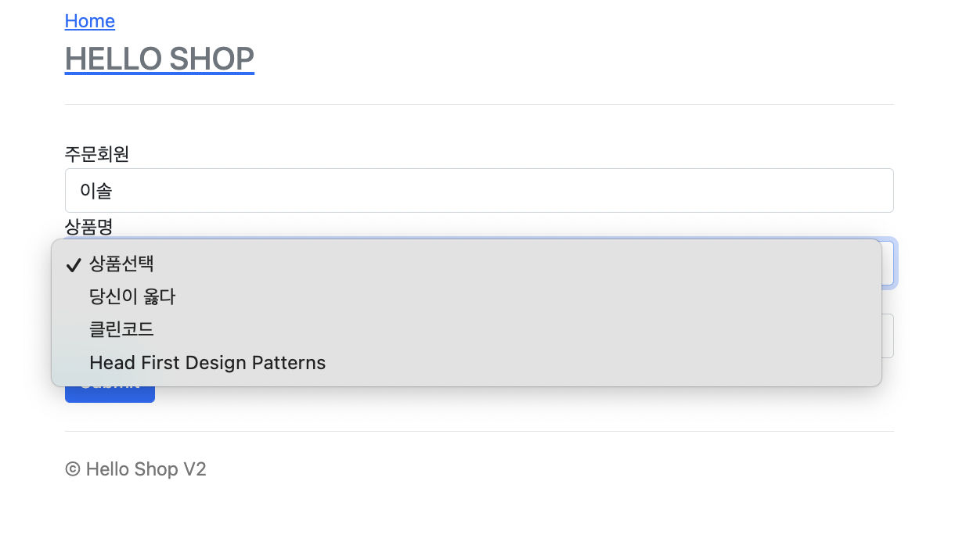The width and height of the screenshot is (966, 560).
Task: Click the Hello Shop V2 footer text
Action: pos(146,469)
